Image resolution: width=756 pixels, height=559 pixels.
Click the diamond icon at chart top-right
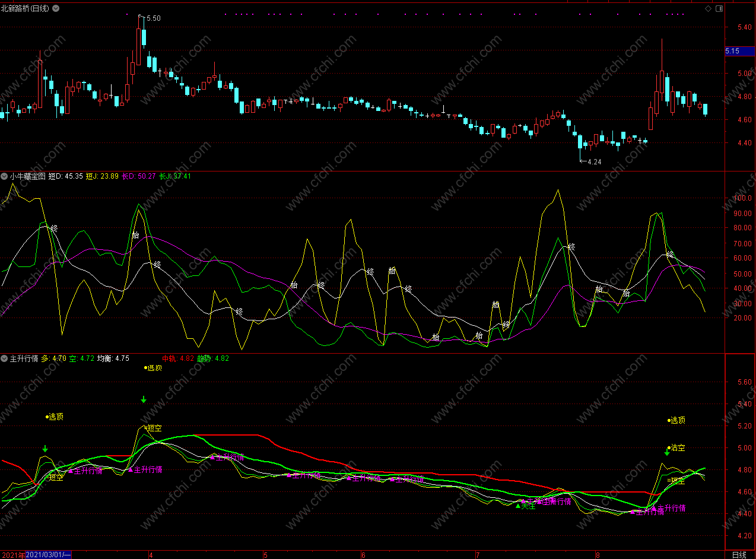(708, 8)
